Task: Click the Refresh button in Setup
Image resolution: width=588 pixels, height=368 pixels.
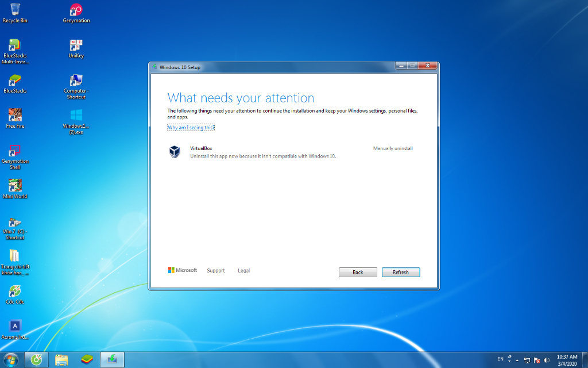Action: (x=401, y=272)
